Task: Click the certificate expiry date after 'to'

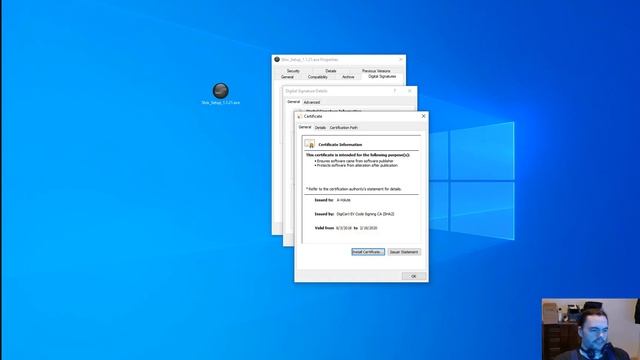Action: pos(368,228)
